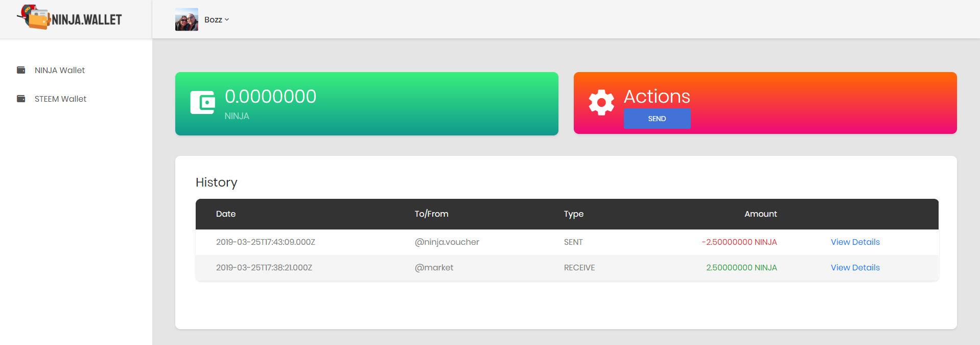Screen dimensions: 980x345
Task: Open the STEEM Wallet menu item
Action: click(x=60, y=99)
